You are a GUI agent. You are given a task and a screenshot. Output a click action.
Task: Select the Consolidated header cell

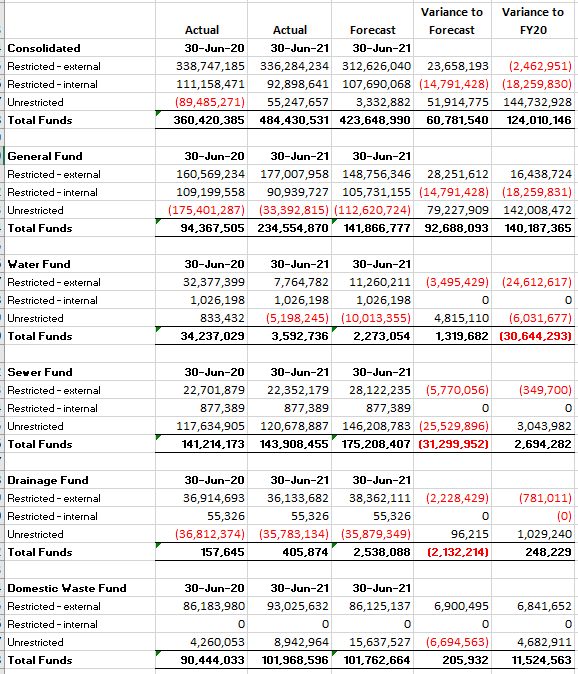[80, 48]
